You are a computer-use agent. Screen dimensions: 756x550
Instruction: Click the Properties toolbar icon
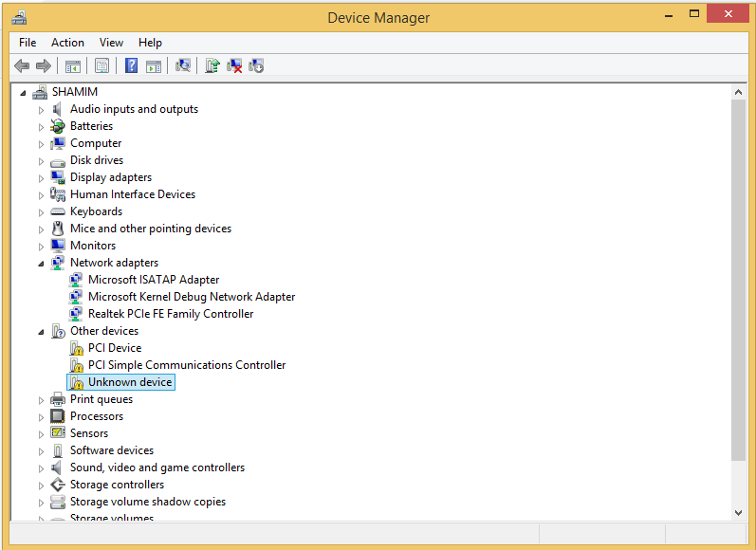pos(102,65)
